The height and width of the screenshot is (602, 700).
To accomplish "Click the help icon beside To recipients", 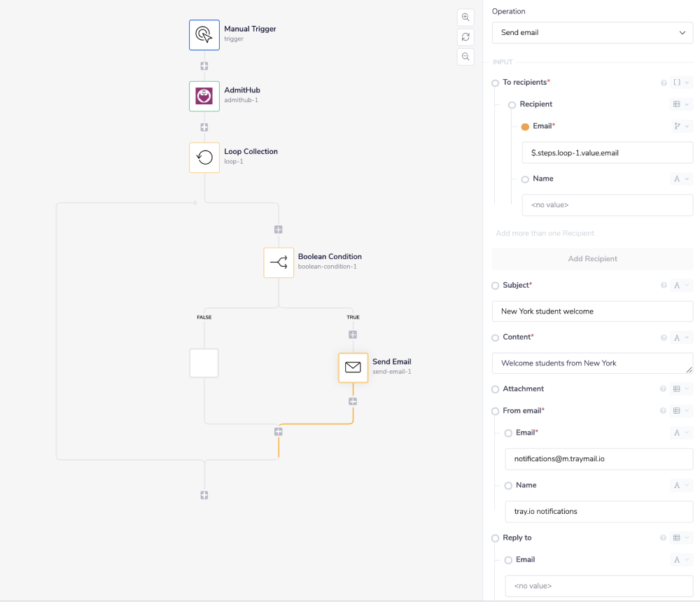I will point(663,82).
